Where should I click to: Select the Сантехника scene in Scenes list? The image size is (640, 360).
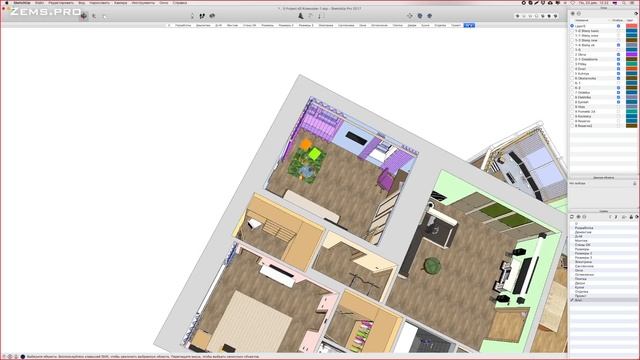pyautogui.click(x=584, y=266)
